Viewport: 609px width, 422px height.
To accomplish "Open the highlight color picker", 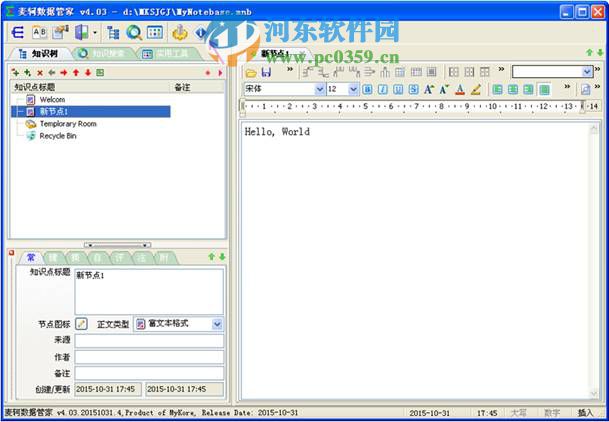I will [x=476, y=90].
